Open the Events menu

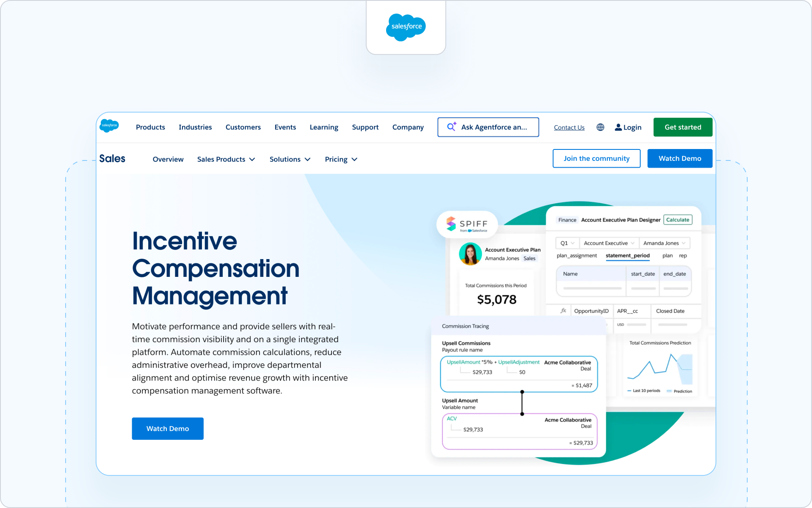pos(285,127)
